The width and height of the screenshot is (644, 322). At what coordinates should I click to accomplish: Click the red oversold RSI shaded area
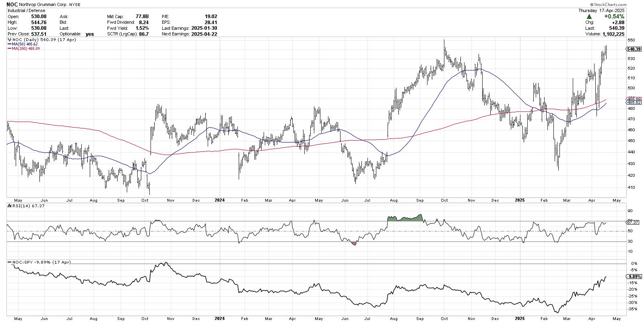click(x=354, y=243)
